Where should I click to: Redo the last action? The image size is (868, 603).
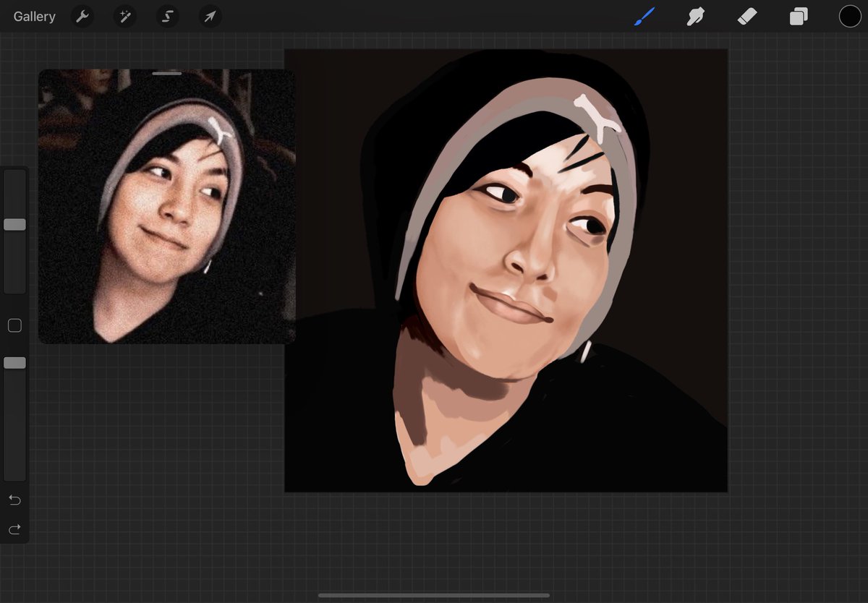click(x=14, y=530)
